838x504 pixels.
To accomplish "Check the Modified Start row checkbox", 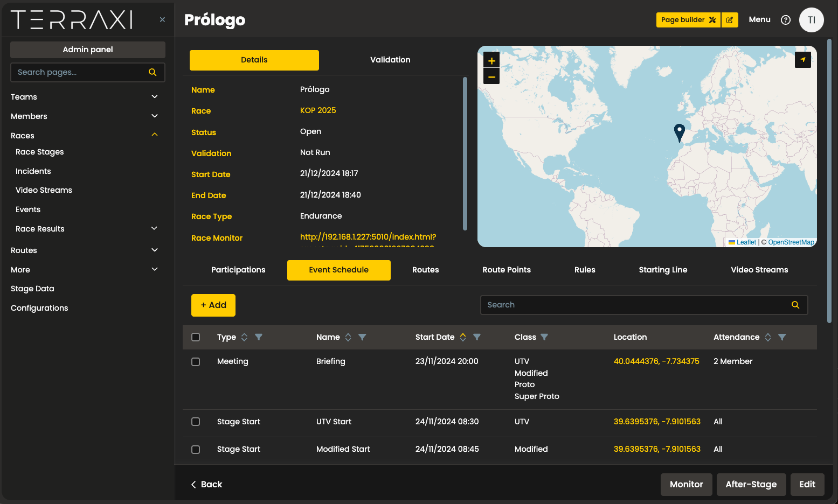I will tap(196, 450).
